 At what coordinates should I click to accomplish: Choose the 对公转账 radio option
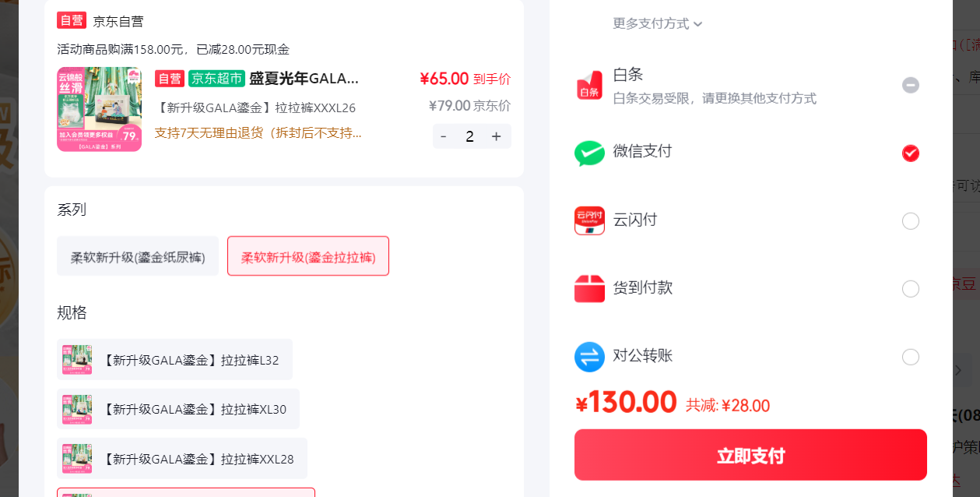tap(911, 357)
